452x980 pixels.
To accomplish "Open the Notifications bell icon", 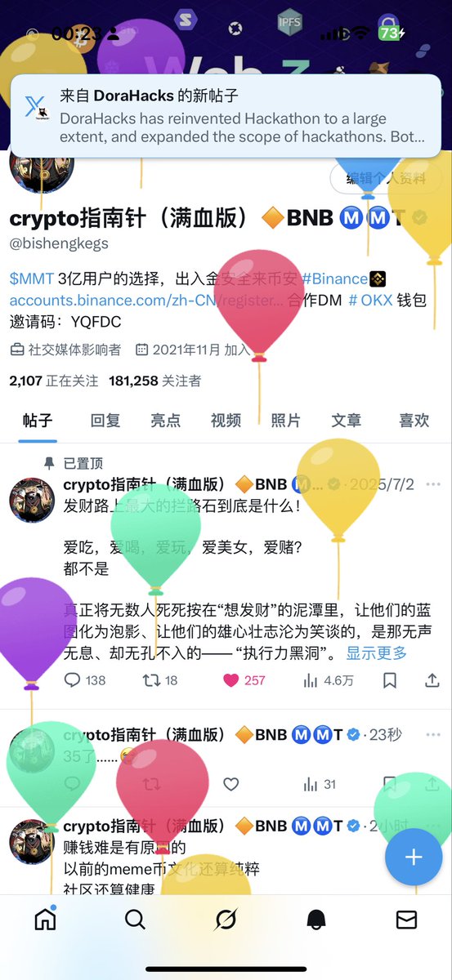I will pos(316,920).
